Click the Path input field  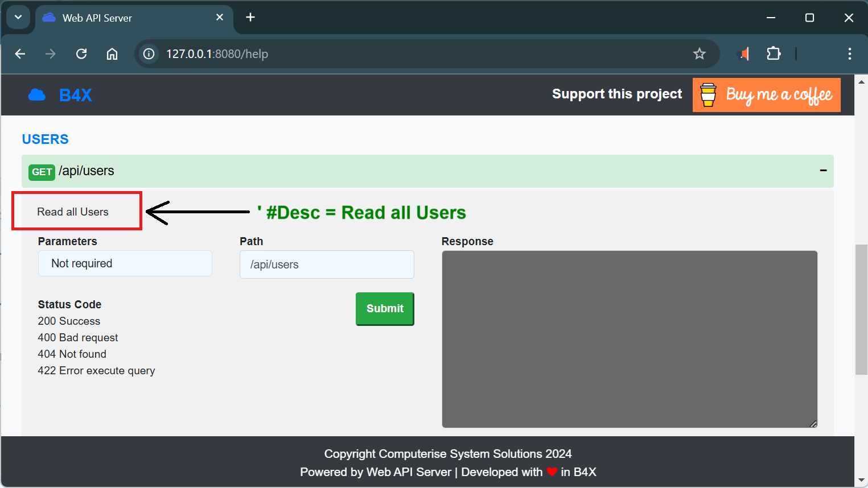(x=326, y=264)
